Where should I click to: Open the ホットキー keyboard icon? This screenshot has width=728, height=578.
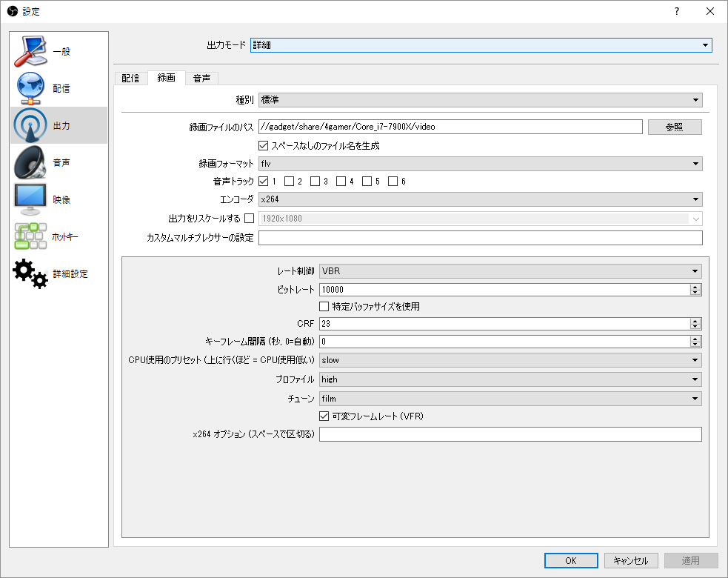(x=30, y=236)
